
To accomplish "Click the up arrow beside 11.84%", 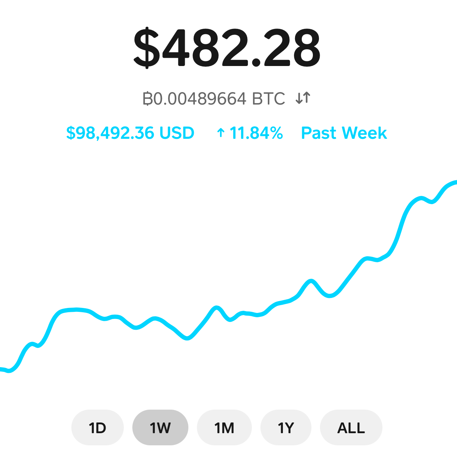I will [x=221, y=133].
